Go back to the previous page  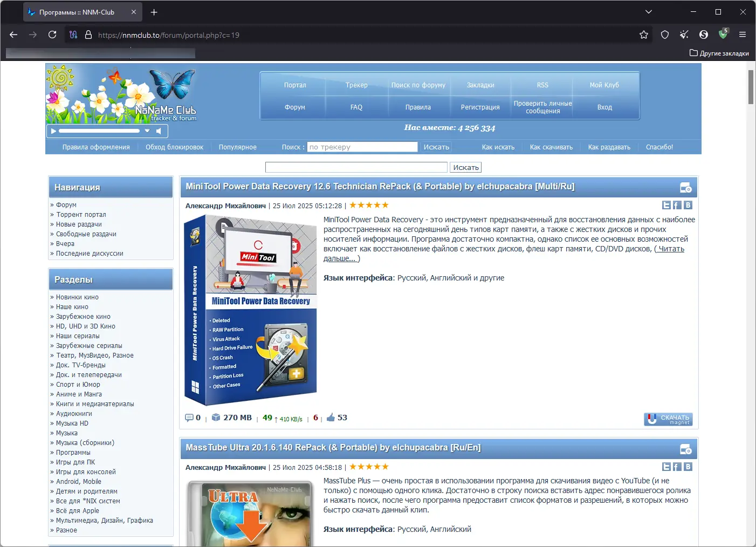click(x=13, y=35)
